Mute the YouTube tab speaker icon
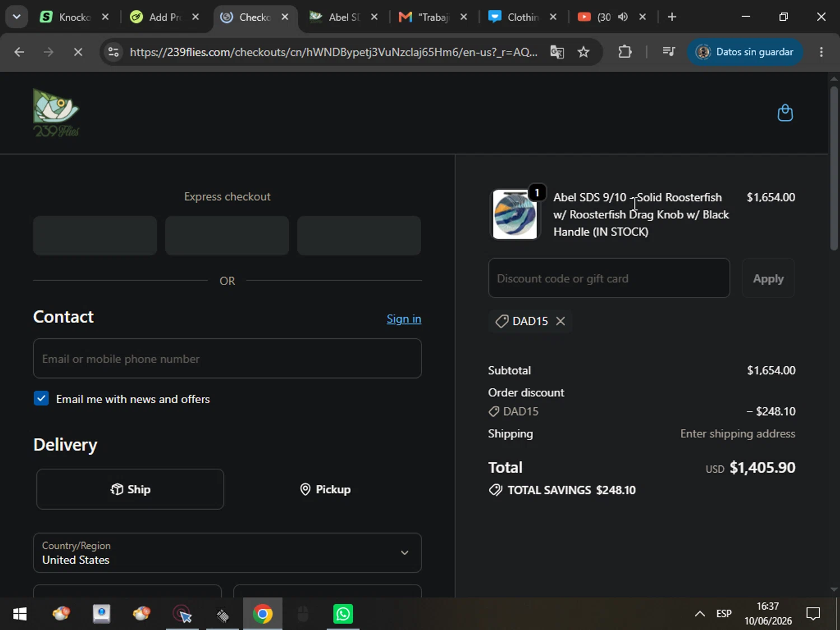This screenshot has height=630, width=840. click(x=623, y=17)
